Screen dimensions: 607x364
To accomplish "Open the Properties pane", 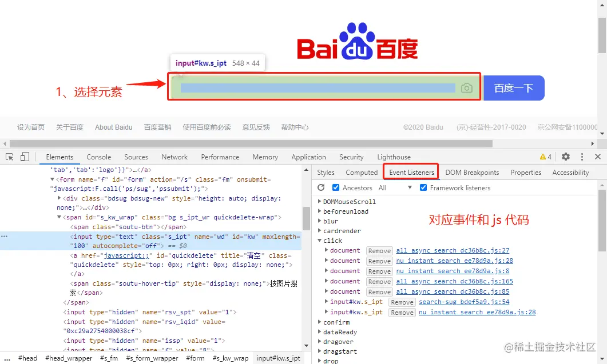I will 526,173.
